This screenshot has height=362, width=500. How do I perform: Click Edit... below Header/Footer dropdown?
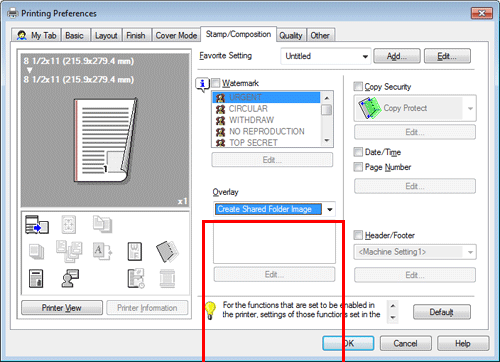tap(415, 275)
